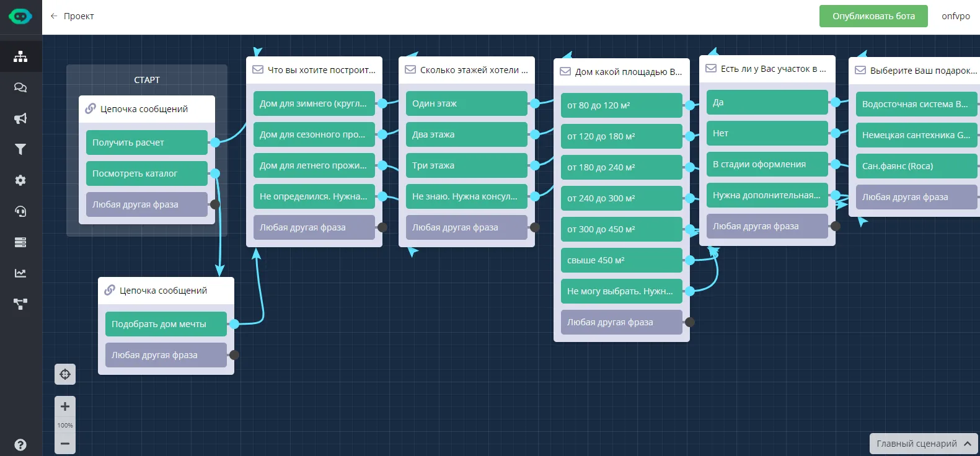The width and height of the screenshot is (980, 456).
Task: Click back arrow next to Проект
Action: pyautogui.click(x=54, y=16)
